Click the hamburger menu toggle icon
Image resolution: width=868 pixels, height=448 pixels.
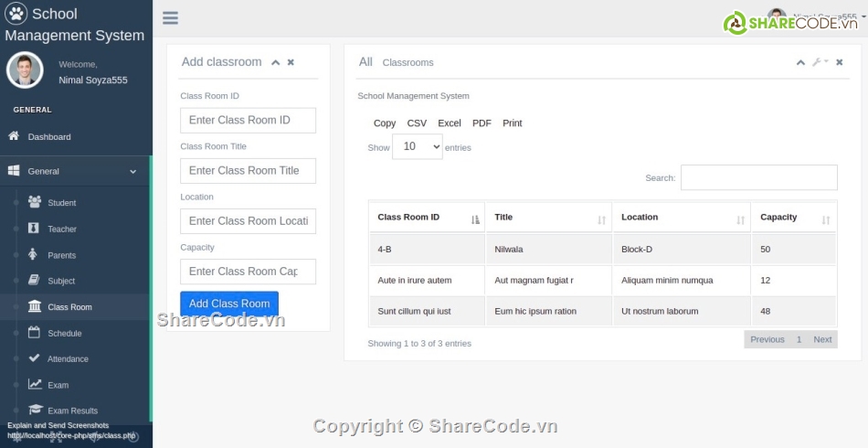[170, 18]
